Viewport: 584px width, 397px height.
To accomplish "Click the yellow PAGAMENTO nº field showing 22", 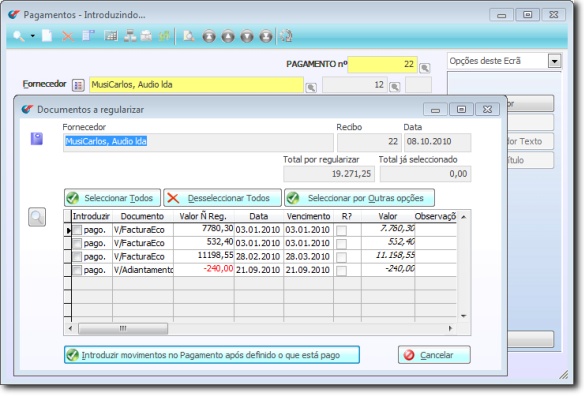I will pyautogui.click(x=383, y=64).
